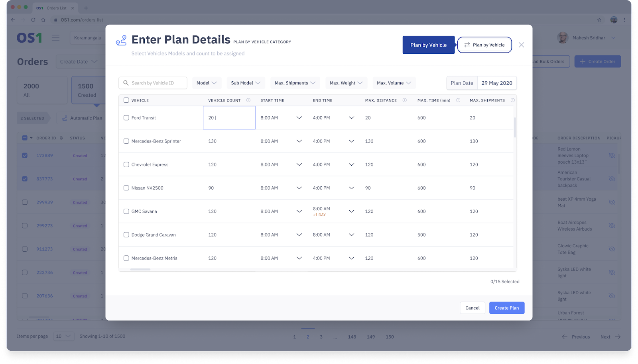Image resolution: width=638 pixels, height=364 pixels.
Task: Toggle the select-all Vehicle header checkbox
Action: [x=126, y=100]
